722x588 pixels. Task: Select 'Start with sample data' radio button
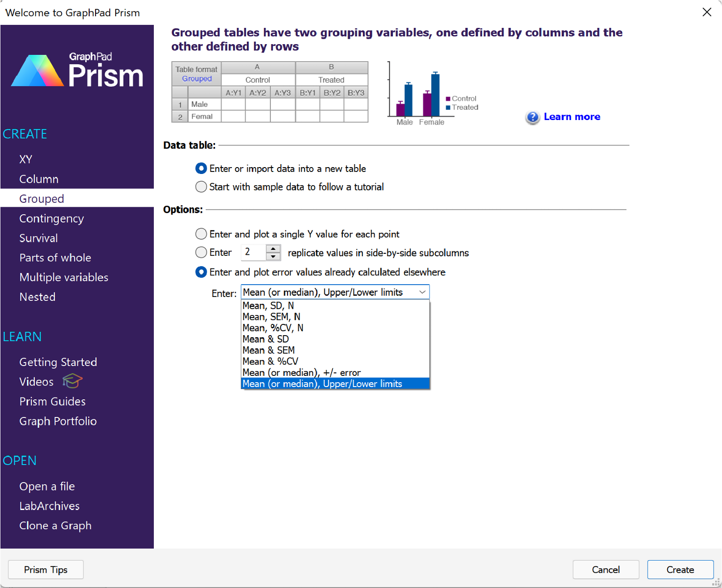coord(201,187)
